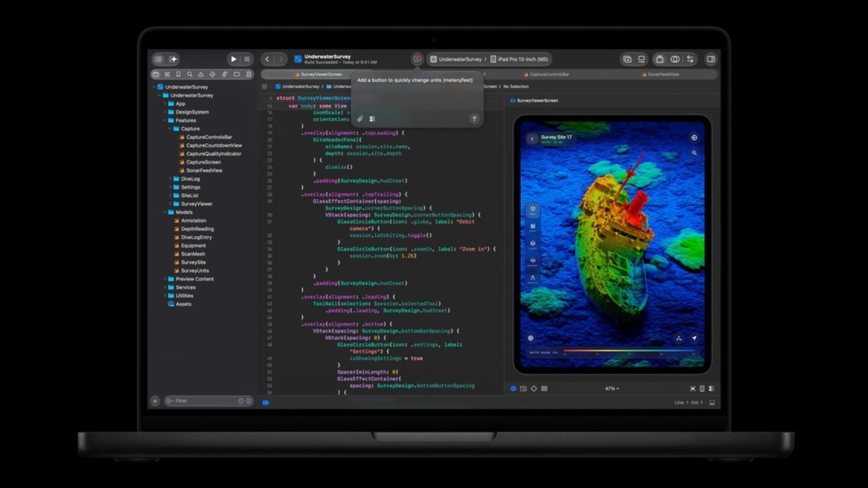
Task: Expand the DesignSystem folder
Action: pos(165,112)
